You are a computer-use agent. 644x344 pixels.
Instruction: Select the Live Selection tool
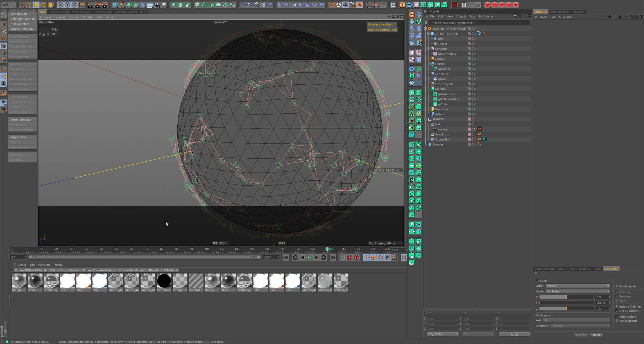pos(18,14)
